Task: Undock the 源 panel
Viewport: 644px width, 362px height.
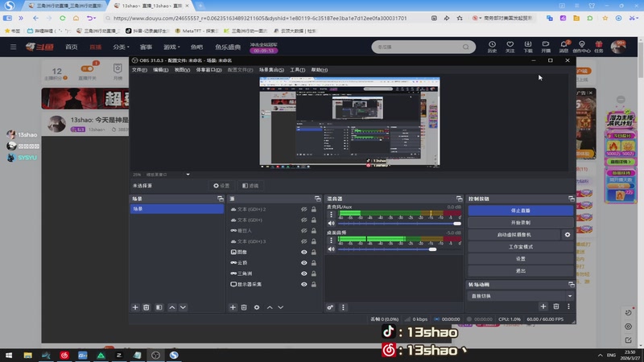Action: [318, 199]
